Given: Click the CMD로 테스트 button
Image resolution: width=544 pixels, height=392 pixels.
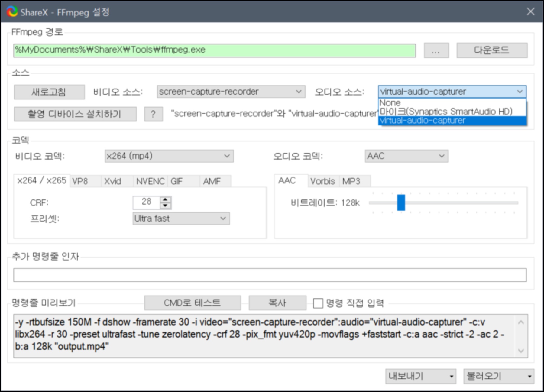Looking at the screenshot, I should (x=193, y=303).
